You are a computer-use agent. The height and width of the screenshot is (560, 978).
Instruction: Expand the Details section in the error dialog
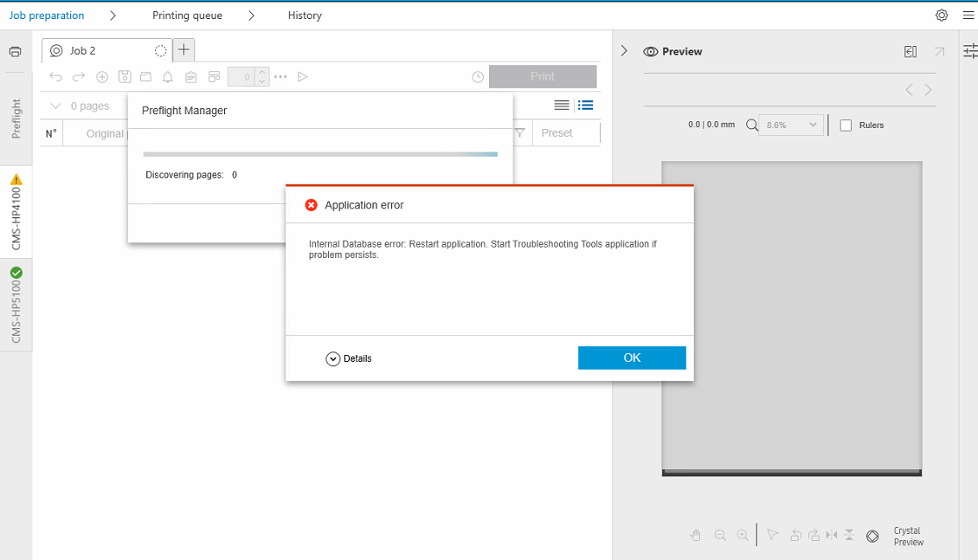[x=350, y=357]
